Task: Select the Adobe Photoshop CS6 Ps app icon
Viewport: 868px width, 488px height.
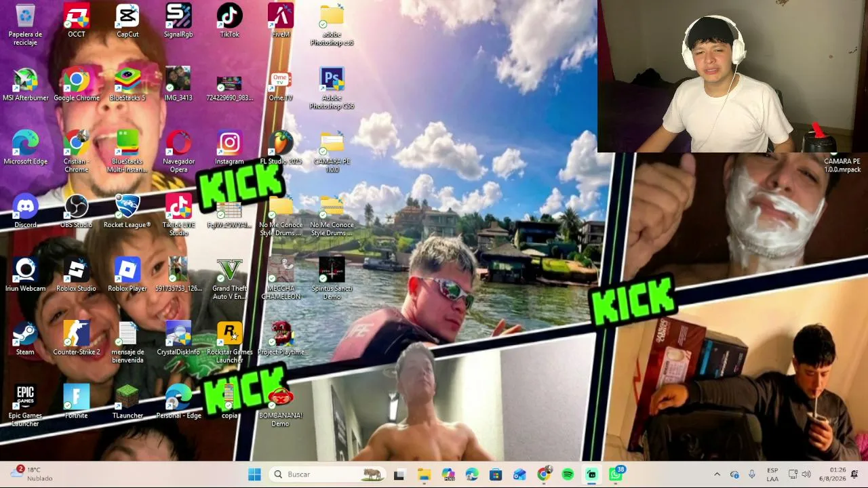Action: point(332,88)
